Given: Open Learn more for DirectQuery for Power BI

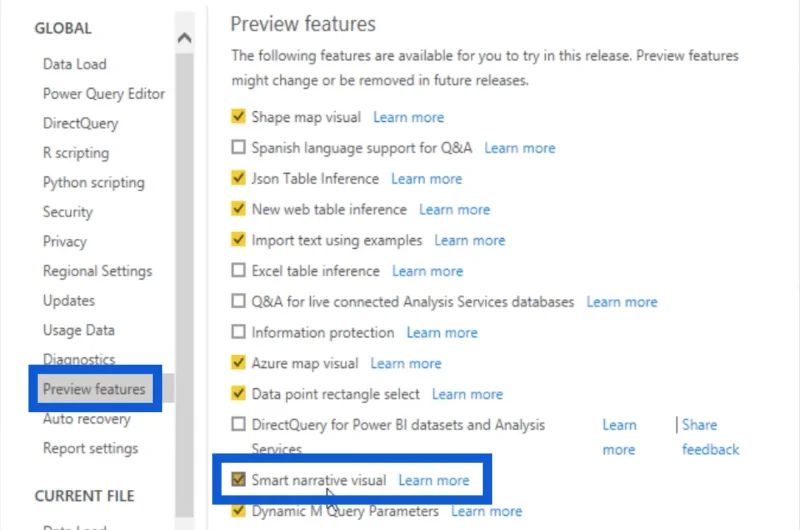Looking at the screenshot, I should (x=619, y=437).
